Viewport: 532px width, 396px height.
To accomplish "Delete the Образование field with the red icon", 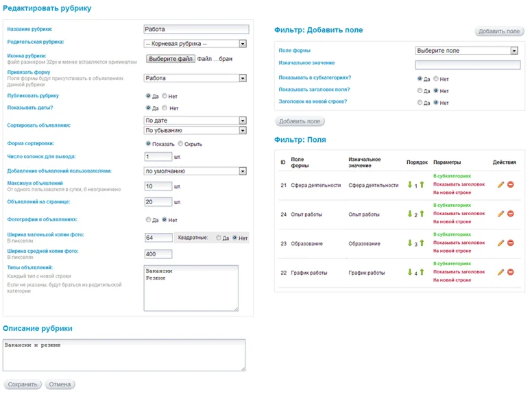I will 510,243.
